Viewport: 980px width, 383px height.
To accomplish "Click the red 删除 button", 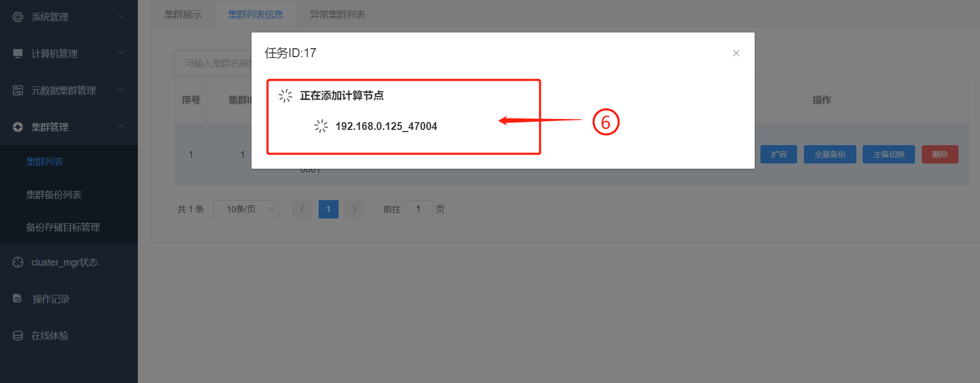I will point(940,154).
